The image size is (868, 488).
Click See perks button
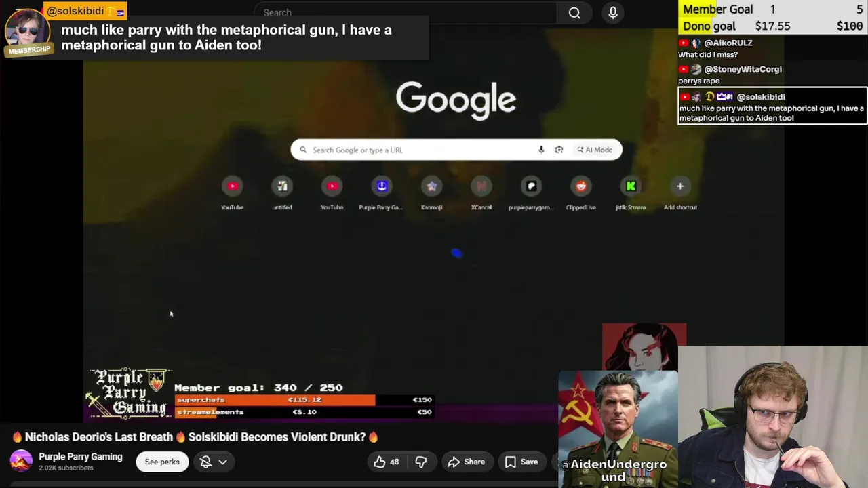pos(162,462)
